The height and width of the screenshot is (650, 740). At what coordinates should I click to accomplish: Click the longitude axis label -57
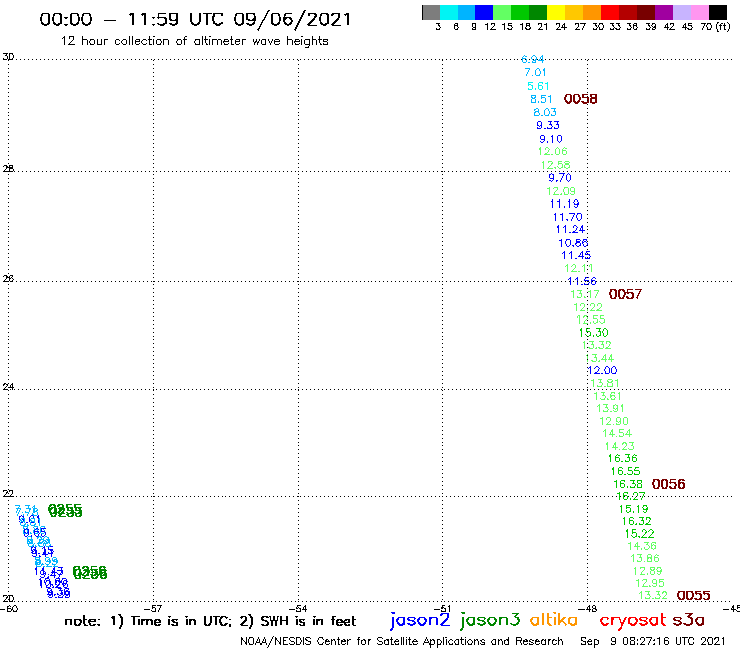152,609
